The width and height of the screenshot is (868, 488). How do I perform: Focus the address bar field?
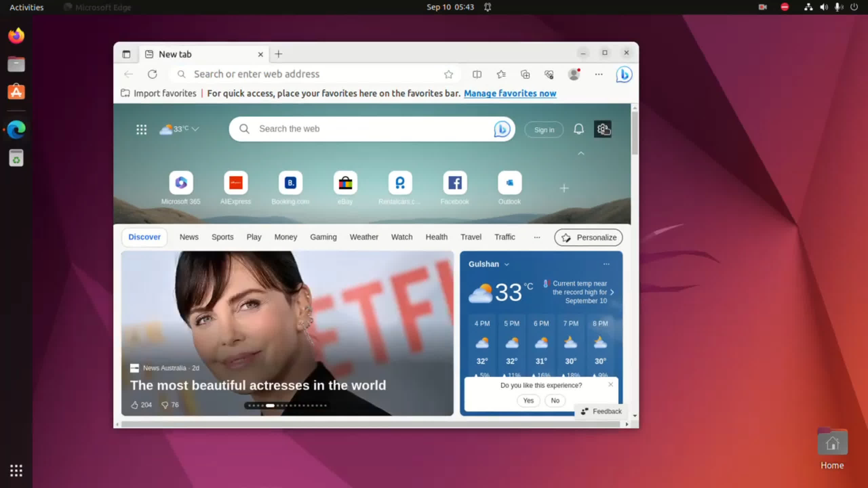click(x=315, y=74)
